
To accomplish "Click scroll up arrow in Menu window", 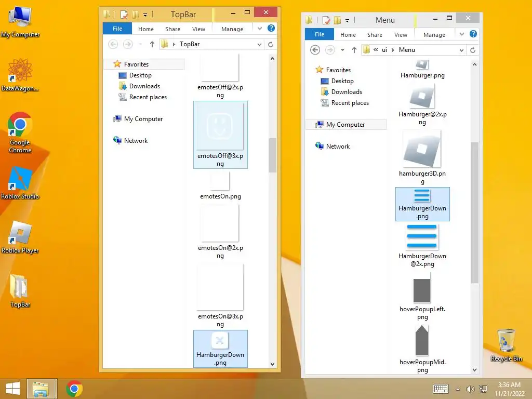I will (x=475, y=64).
